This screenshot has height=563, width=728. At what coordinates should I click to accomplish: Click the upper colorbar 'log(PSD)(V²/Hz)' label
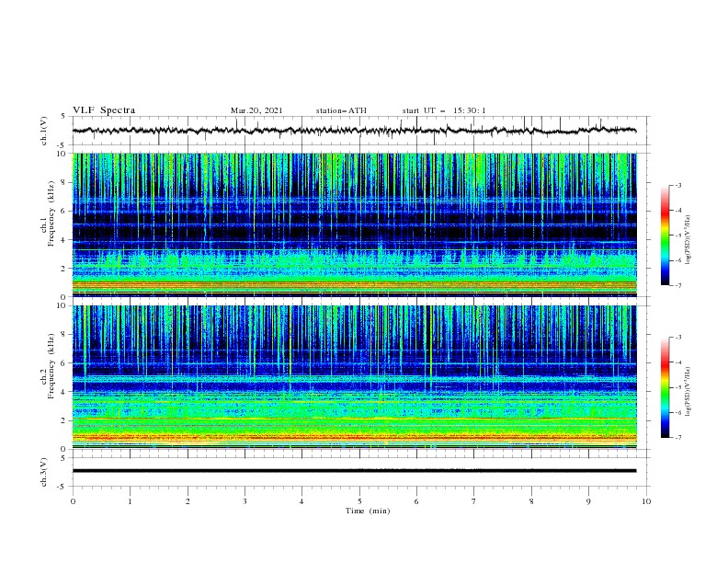[688, 240]
